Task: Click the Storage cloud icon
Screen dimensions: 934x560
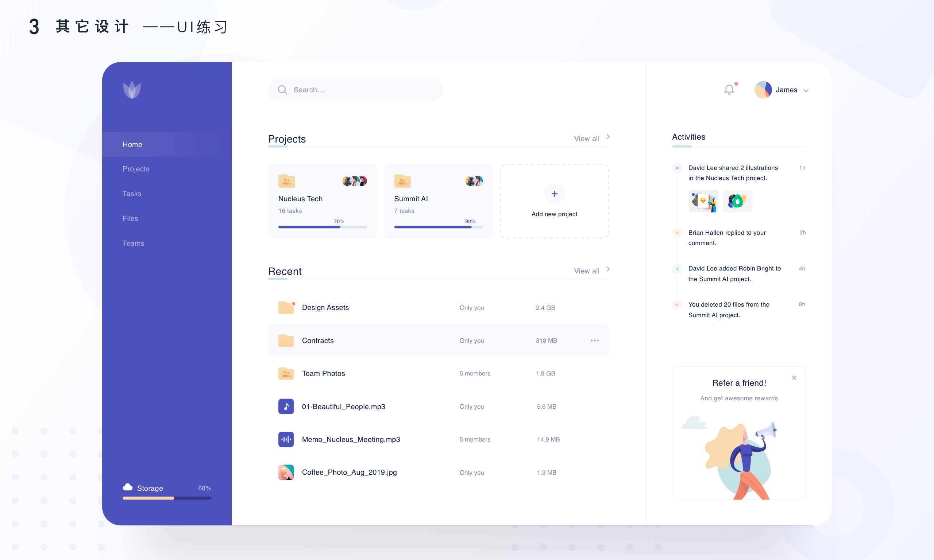Action: click(128, 487)
